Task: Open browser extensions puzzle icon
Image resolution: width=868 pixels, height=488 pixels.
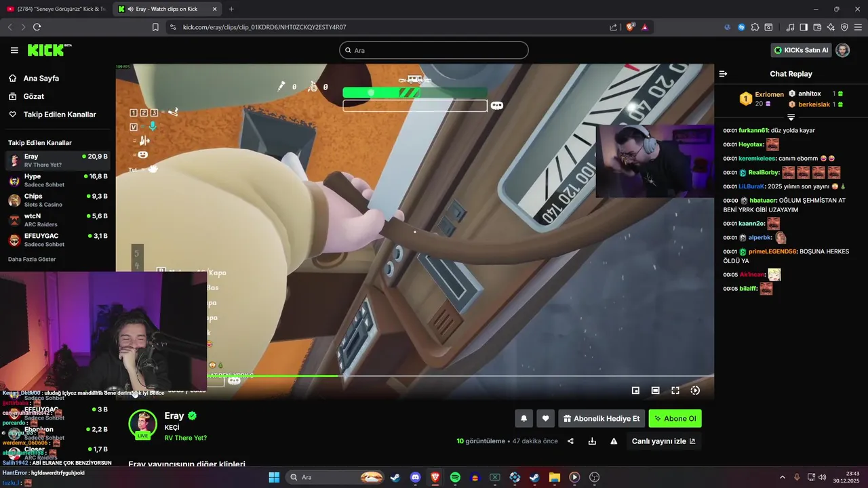Action: (755, 27)
